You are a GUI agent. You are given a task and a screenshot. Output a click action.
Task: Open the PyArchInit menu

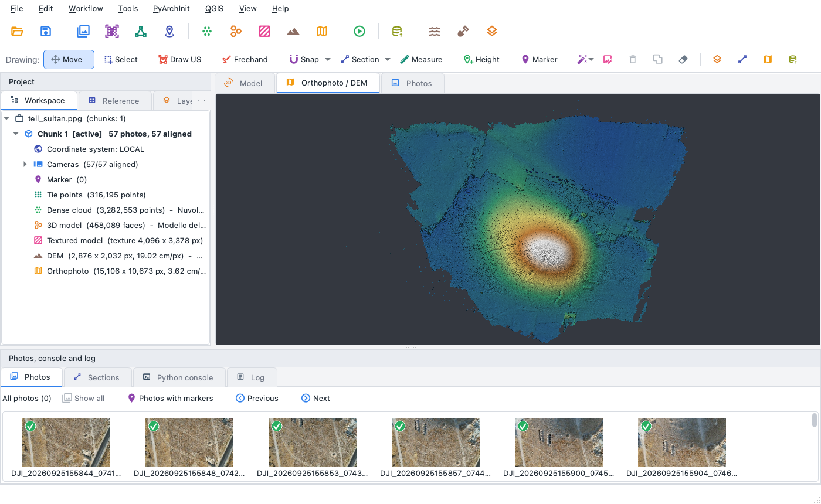pos(171,8)
